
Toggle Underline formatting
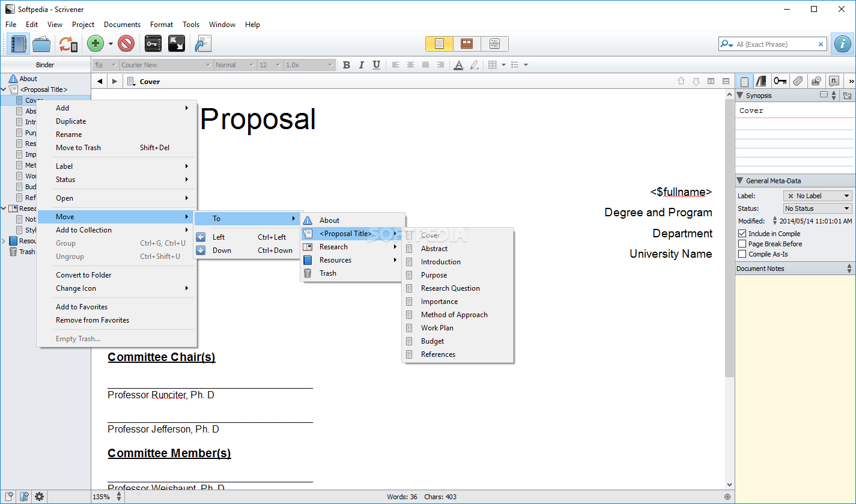click(377, 65)
